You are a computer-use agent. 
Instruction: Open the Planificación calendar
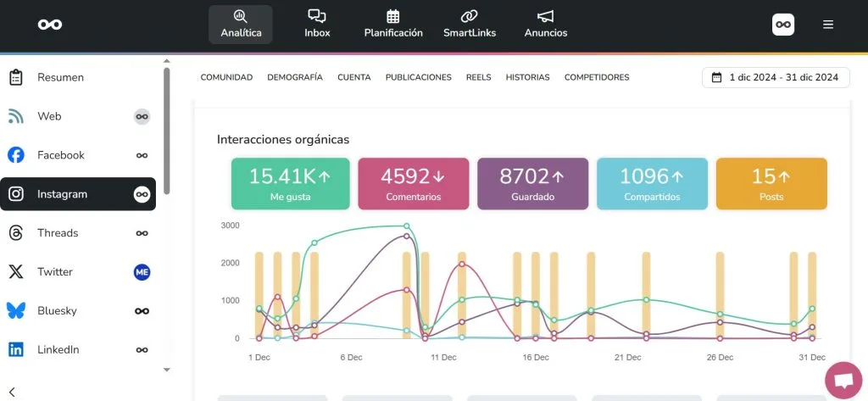tap(393, 24)
